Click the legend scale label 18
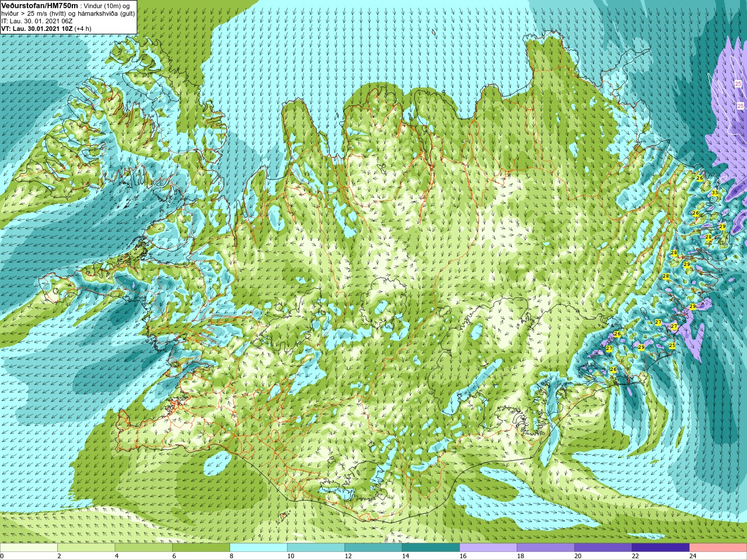 coord(521,556)
